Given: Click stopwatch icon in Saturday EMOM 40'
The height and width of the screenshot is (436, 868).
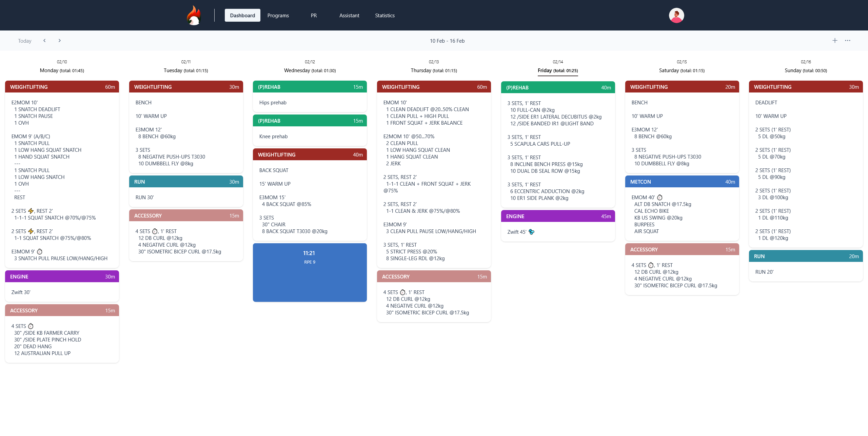Looking at the screenshot, I should coord(660,197).
